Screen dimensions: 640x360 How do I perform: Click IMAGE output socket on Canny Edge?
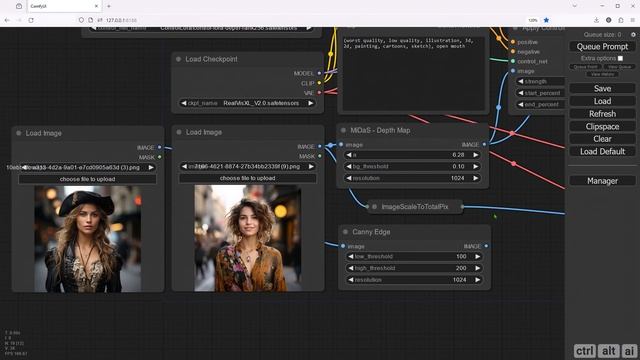486,246
